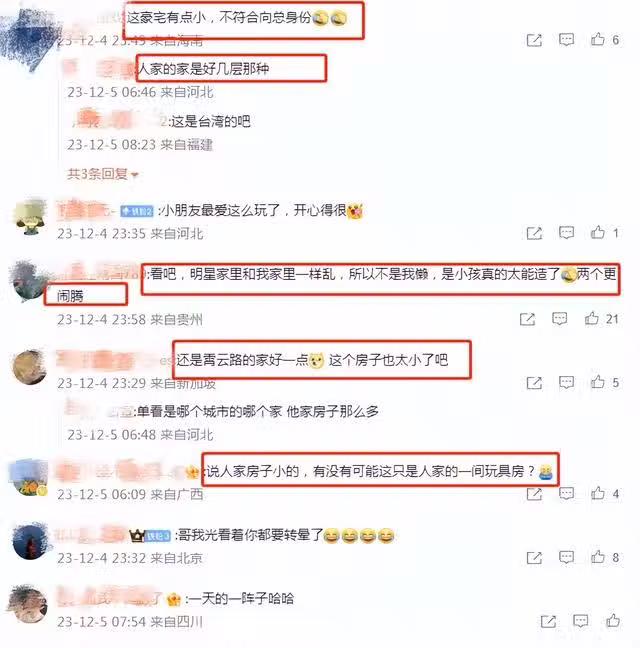Like the Sichuan comment 一天的一阵子哈哈
This screenshot has height=648, width=640.
pyautogui.click(x=613, y=621)
